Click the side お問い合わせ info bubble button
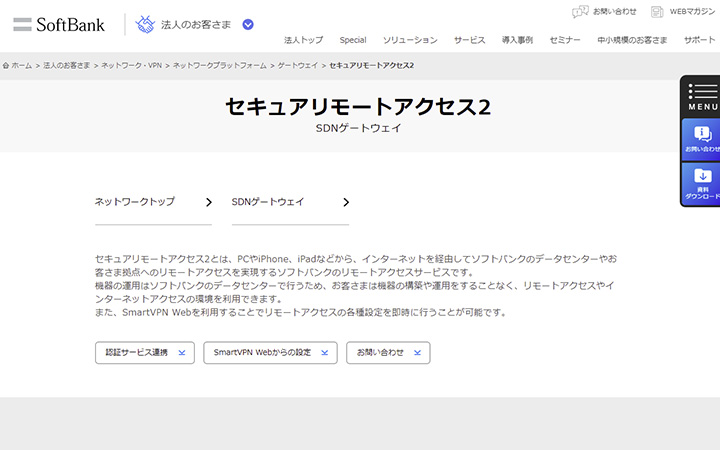Viewport: 720px width, 450px height. pyautogui.click(x=701, y=140)
